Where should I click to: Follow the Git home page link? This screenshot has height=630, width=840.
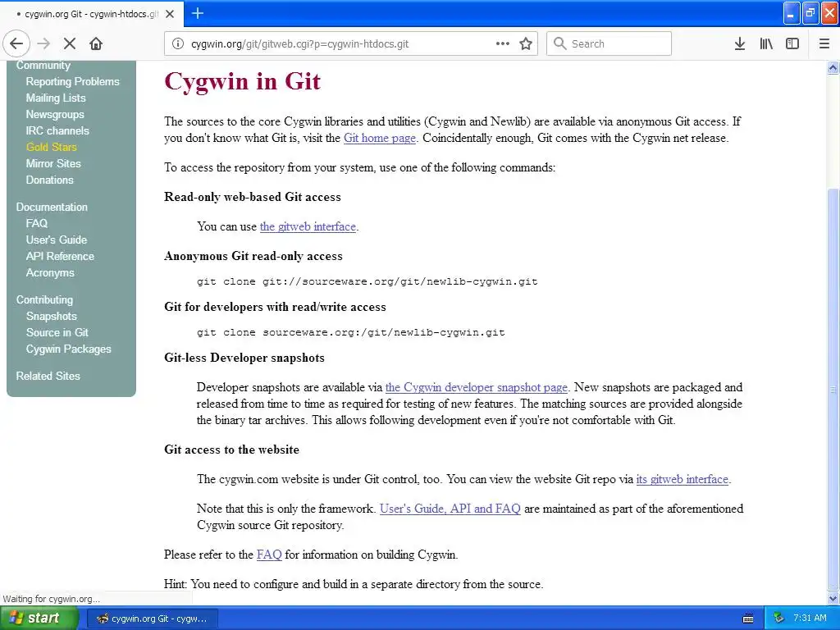click(379, 138)
